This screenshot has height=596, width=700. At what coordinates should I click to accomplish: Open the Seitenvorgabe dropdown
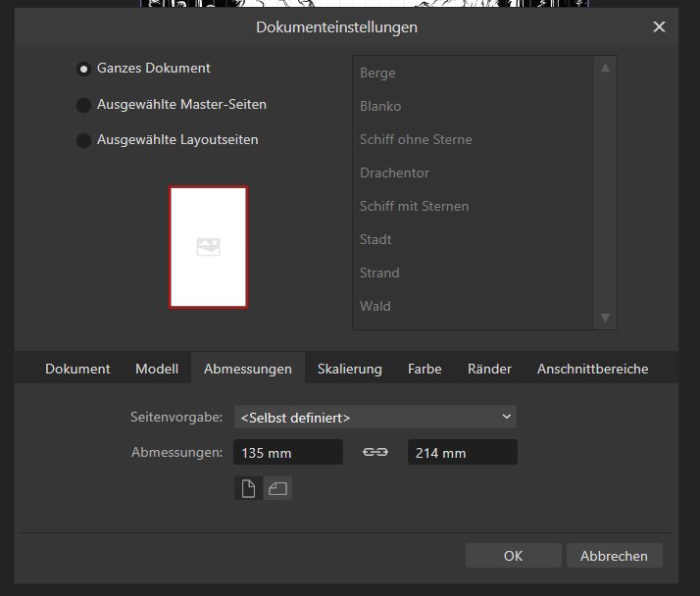pos(375,417)
